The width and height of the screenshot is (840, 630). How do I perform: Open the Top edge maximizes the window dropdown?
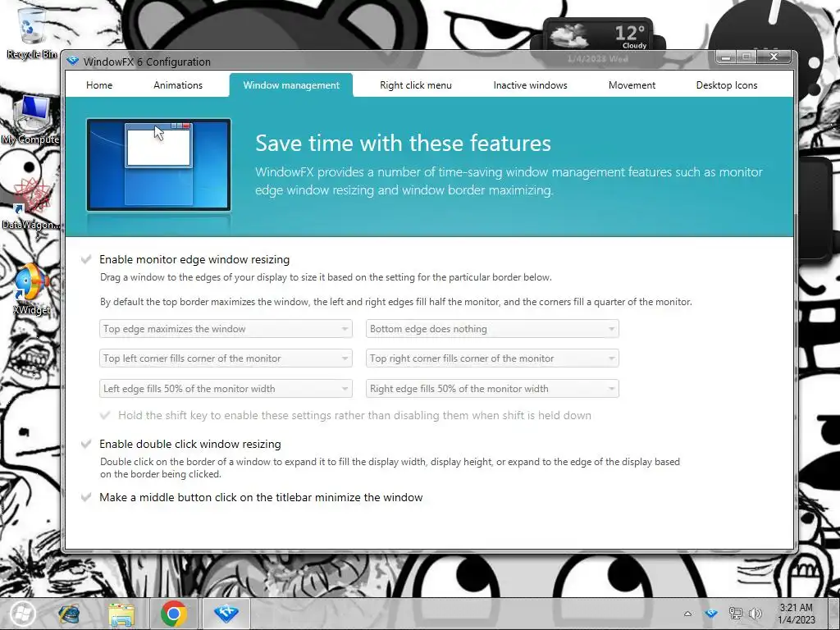coord(226,329)
